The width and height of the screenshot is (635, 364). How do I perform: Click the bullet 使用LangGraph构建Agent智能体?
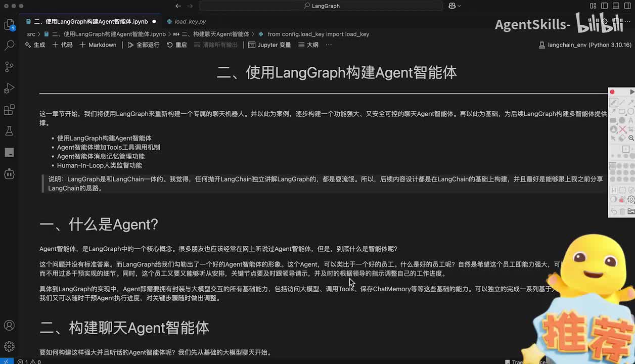click(x=104, y=138)
